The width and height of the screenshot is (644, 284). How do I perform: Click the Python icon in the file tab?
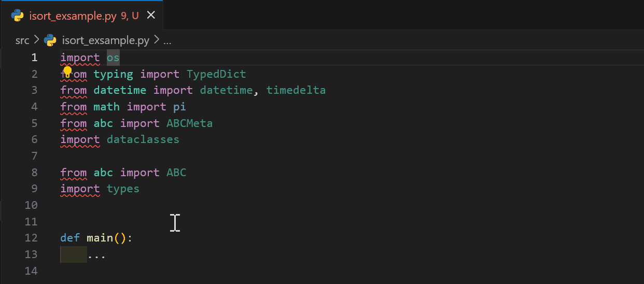18,16
